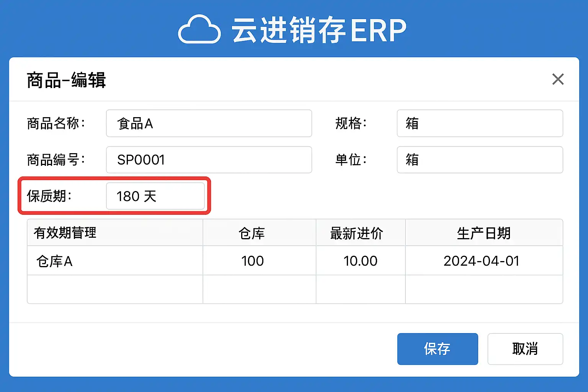Edit the 保质期 field showing 180 天
Image resolution: width=588 pixels, height=392 pixels.
tap(155, 196)
